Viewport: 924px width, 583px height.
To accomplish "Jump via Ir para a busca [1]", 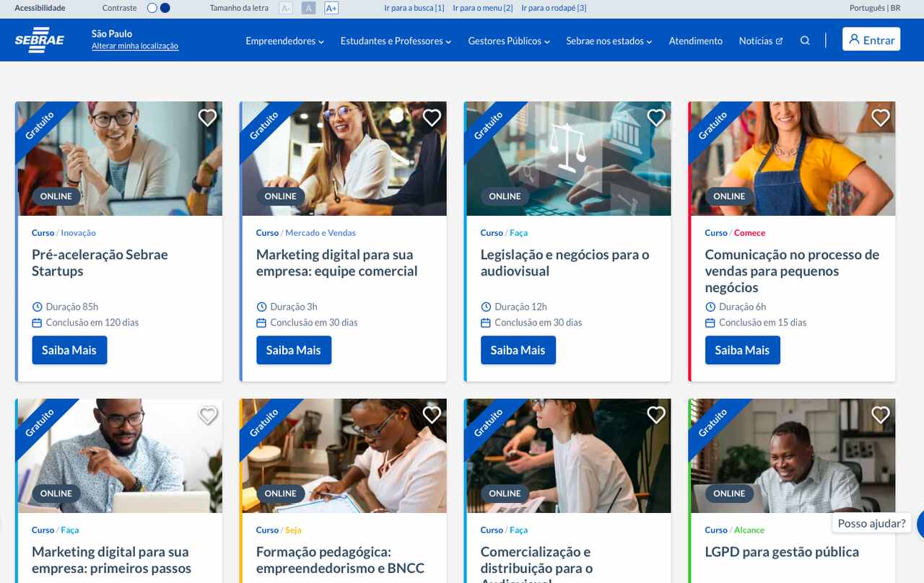I will click(x=414, y=8).
